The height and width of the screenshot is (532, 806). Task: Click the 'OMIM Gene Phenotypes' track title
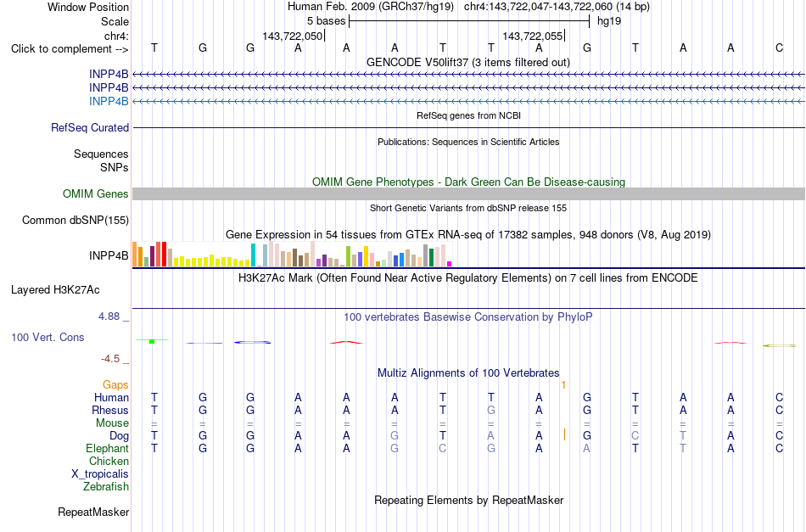point(468,182)
